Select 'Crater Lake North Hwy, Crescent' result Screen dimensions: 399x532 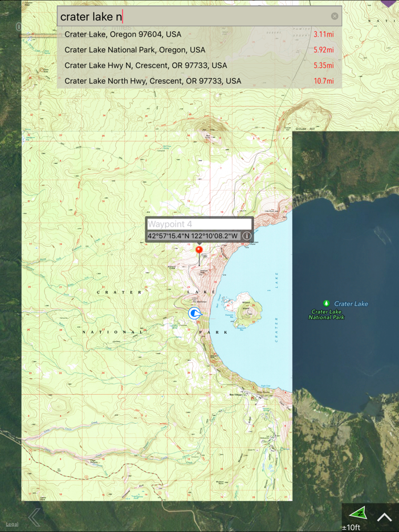199,81
